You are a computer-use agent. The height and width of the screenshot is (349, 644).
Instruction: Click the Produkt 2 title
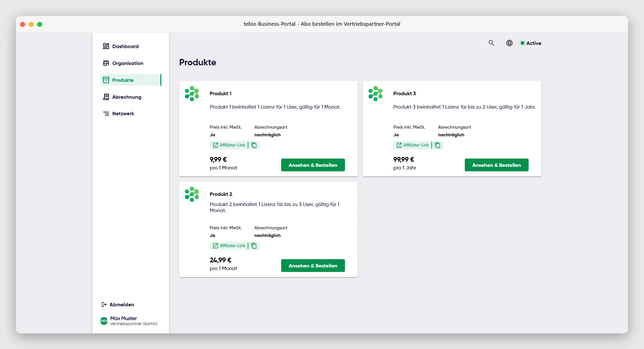tap(221, 194)
